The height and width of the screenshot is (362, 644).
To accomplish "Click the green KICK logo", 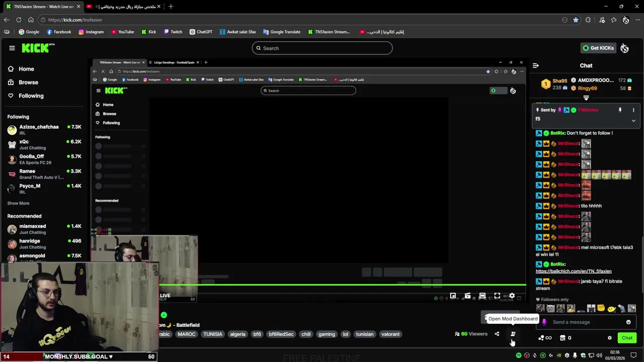I will tap(38, 48).
